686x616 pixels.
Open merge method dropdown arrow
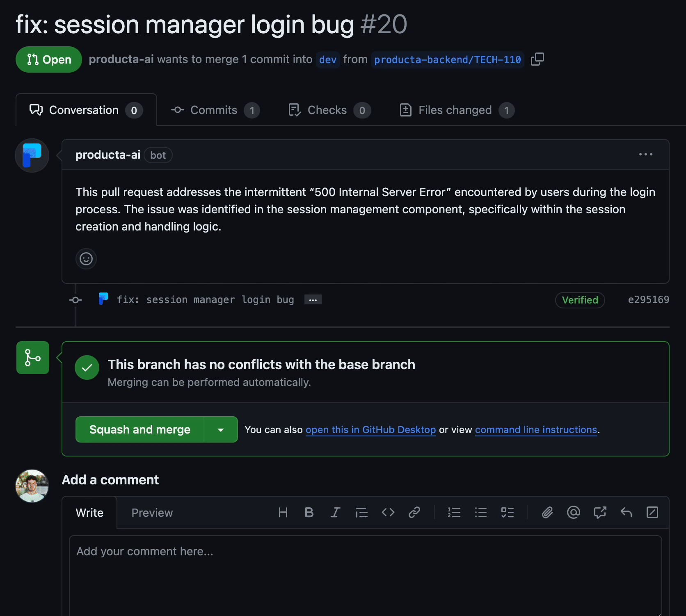tap(221, 430)
